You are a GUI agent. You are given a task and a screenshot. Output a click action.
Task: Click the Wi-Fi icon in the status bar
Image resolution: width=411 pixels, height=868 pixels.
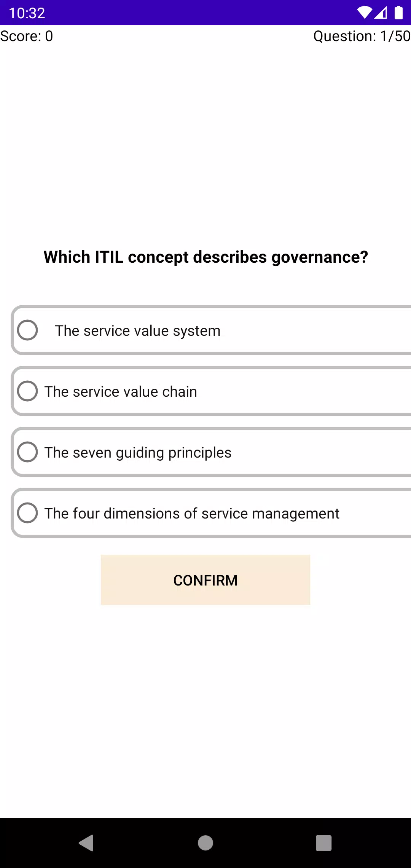[365, 13]
